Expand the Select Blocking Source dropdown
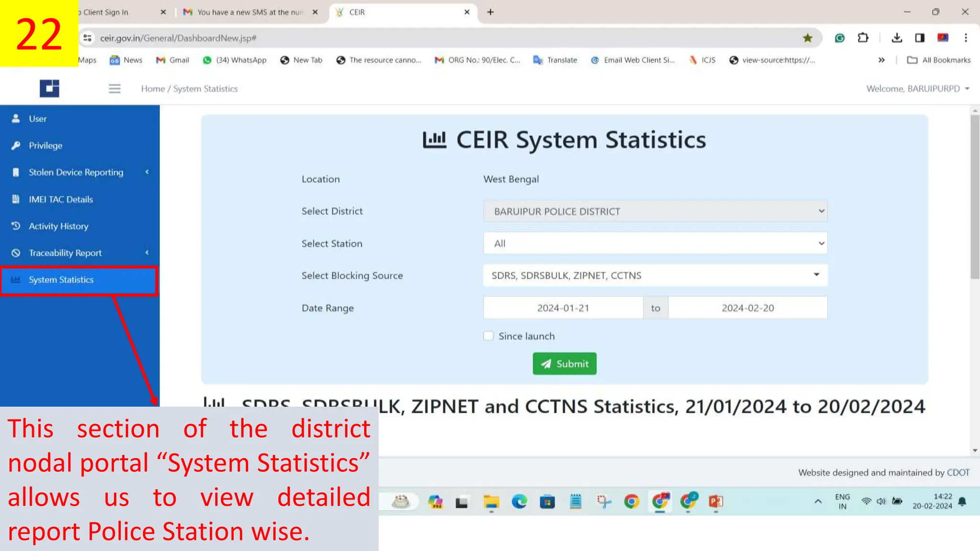The width and height of the screenshot is (980, 551). point(655,275)
